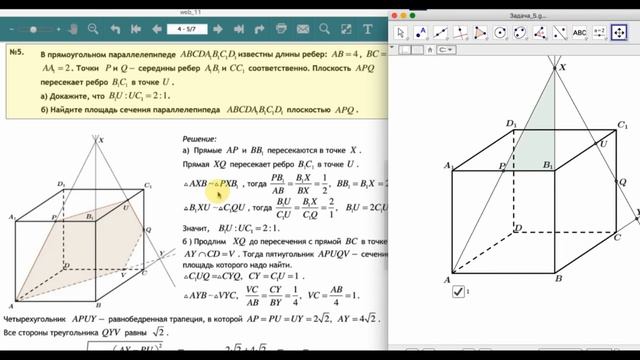Click point X in the GeoGebra drawing
This screenshot has height=360, width=640.
555,68
